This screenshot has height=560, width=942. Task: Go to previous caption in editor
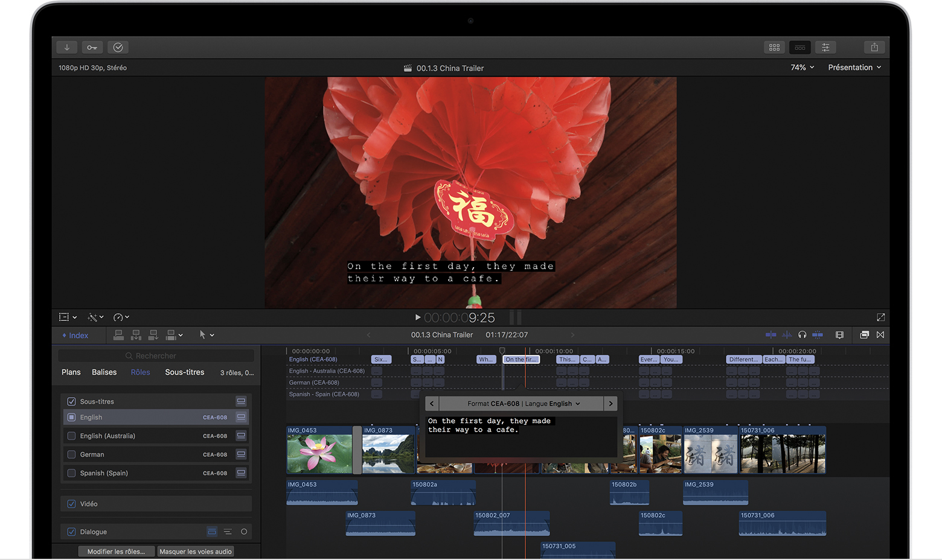pos(432,404)
